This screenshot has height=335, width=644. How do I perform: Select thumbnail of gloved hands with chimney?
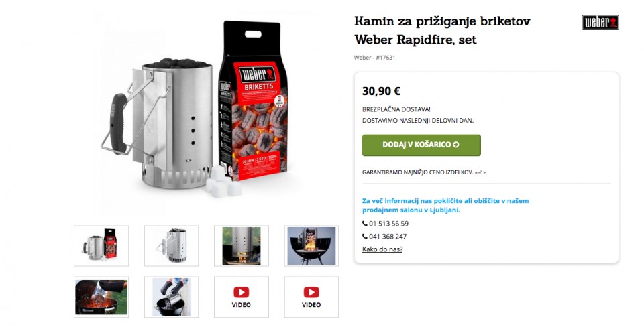(x=171, y=297)
